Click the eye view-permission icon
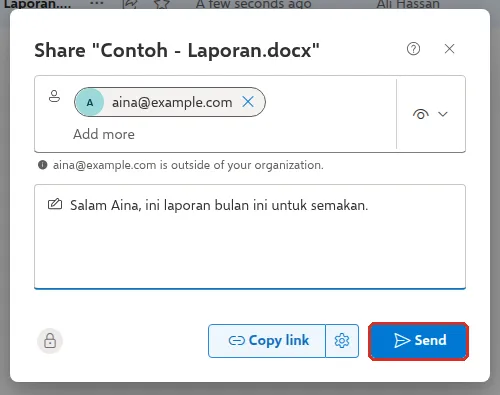The image size is (500, 395). [x=421, y=114]
